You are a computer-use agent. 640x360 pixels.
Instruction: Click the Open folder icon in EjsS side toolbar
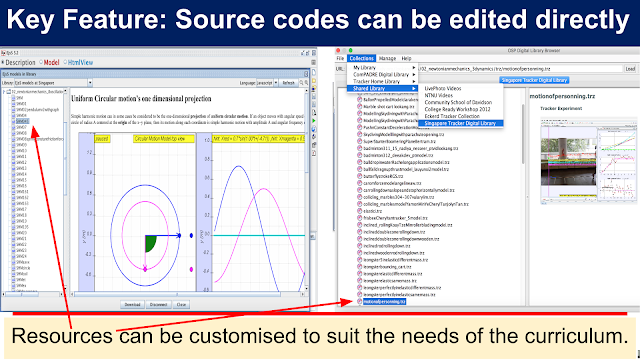point(313,81)
